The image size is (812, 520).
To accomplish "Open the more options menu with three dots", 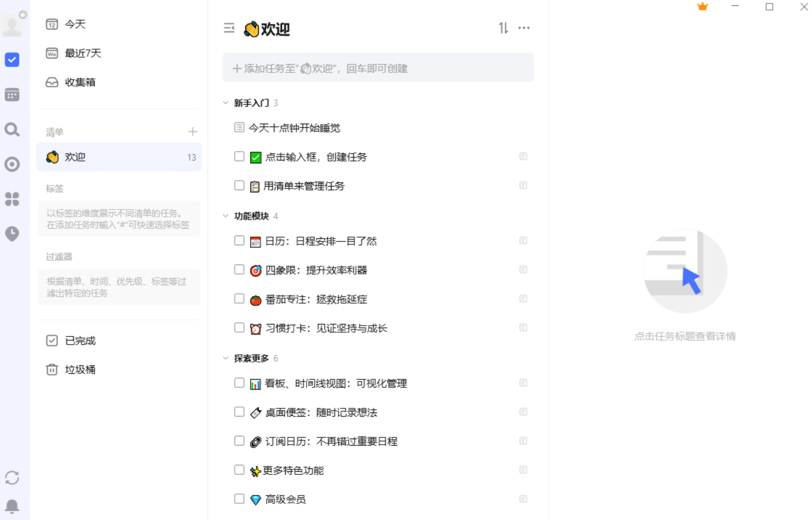I will 524,28.
